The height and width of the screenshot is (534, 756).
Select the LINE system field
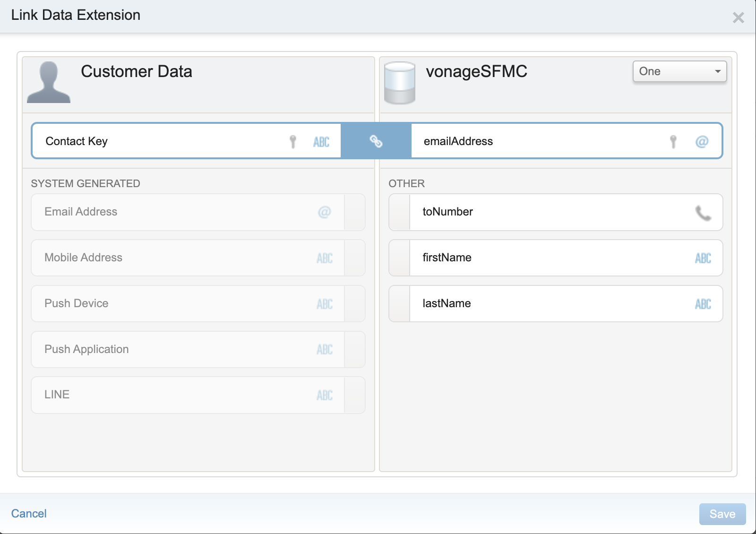click(198, 395)
